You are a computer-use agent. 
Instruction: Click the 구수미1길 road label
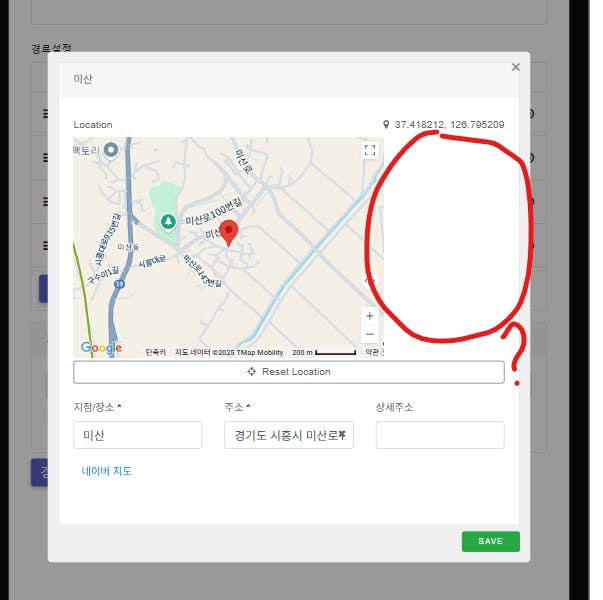click(103, 275)
